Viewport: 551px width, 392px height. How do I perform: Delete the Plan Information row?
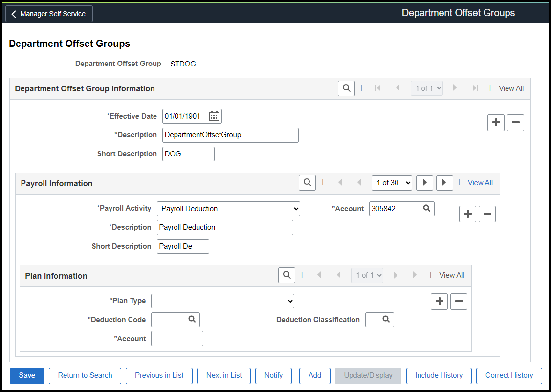(459, 302)
